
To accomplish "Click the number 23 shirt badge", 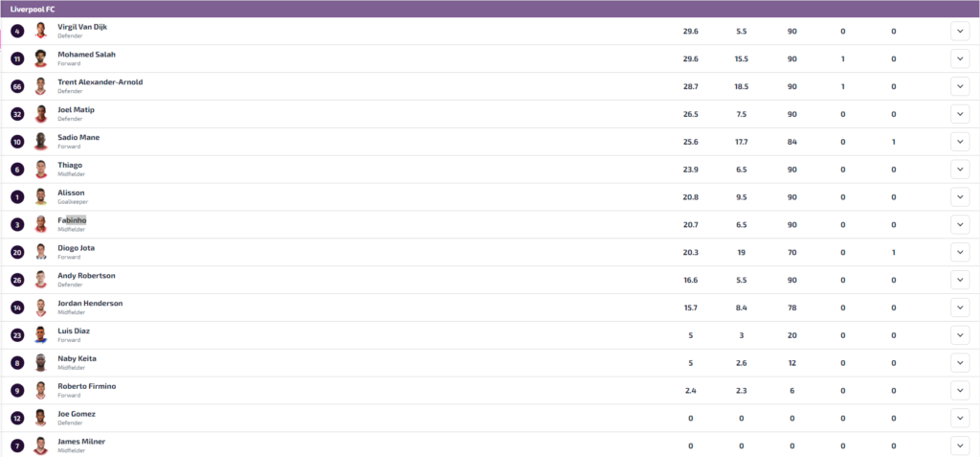I will click(17, 335).
